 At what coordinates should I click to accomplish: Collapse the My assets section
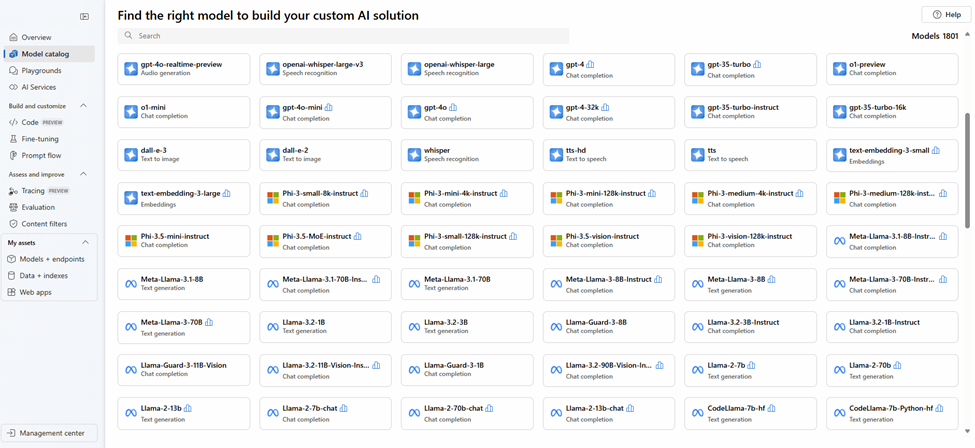click(84, 242)
